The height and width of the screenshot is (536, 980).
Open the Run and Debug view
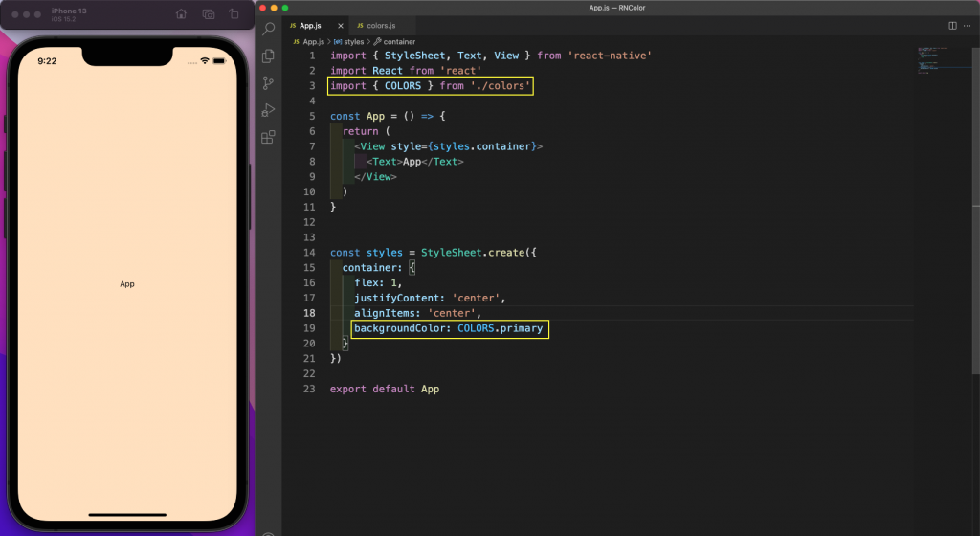[x=269, y=110]
